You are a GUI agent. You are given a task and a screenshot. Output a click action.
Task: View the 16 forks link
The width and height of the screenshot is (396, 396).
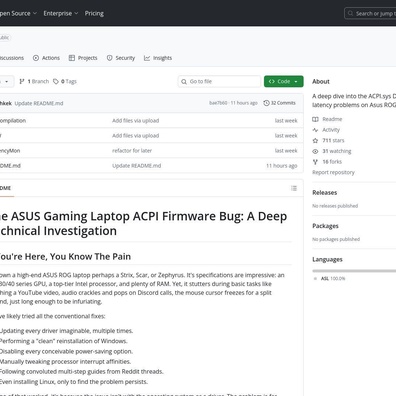332,162
